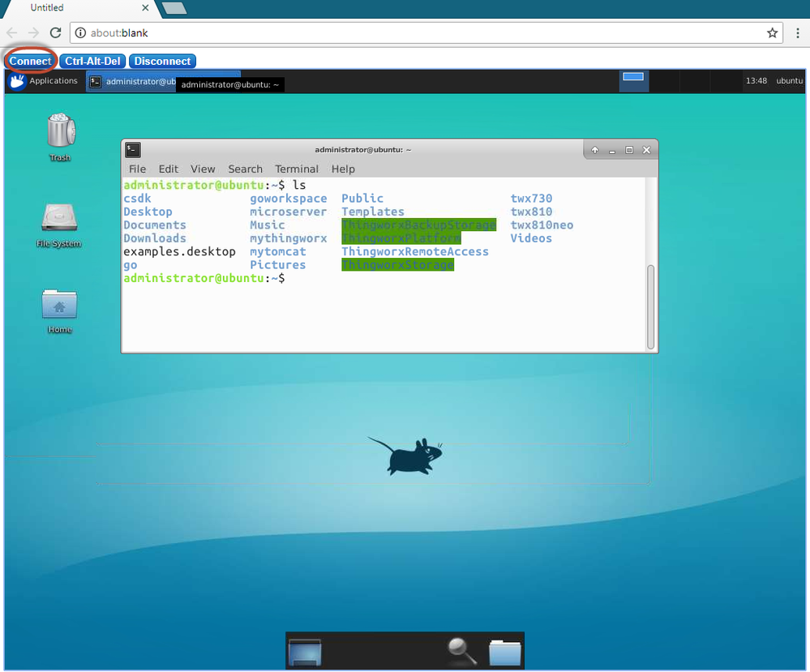
Task: Open the terminal File menu
Action: [137, 169]
